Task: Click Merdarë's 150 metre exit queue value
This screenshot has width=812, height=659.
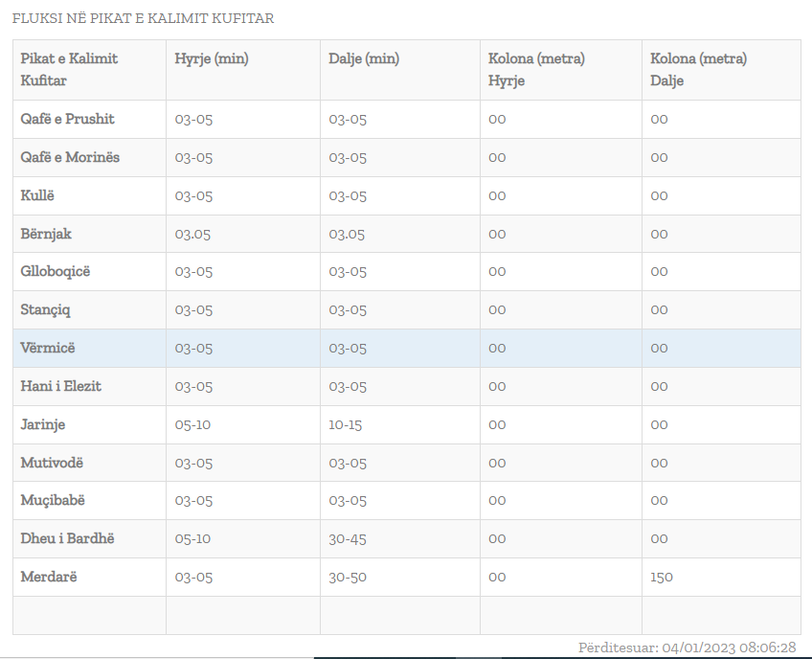Action: point(662,577)
